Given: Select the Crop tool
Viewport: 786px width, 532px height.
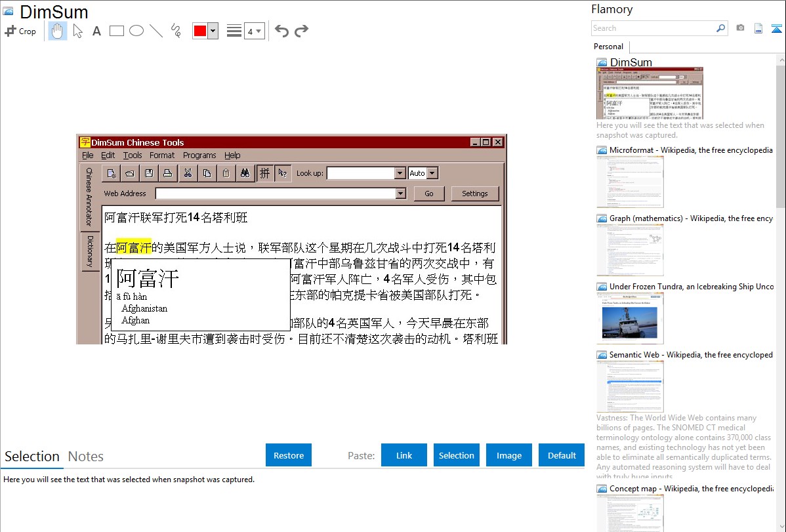Looking at the screenshot, I should 20,31.
